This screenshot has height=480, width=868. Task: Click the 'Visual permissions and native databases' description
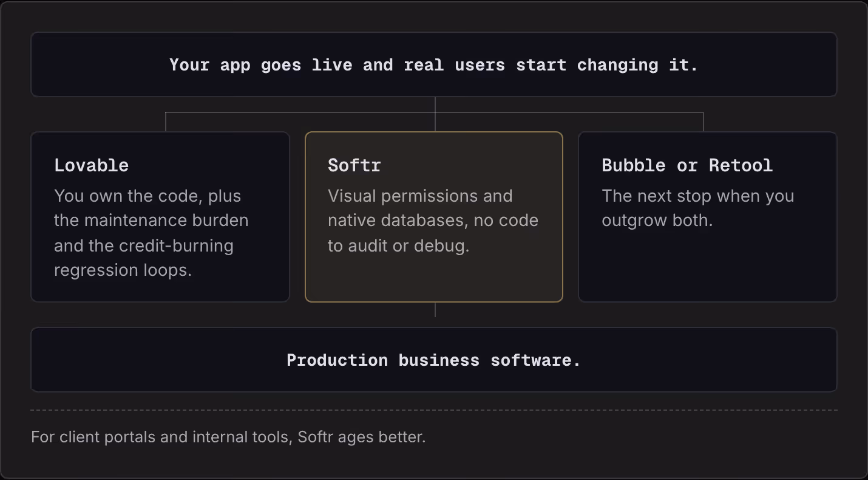coord(433,221)
